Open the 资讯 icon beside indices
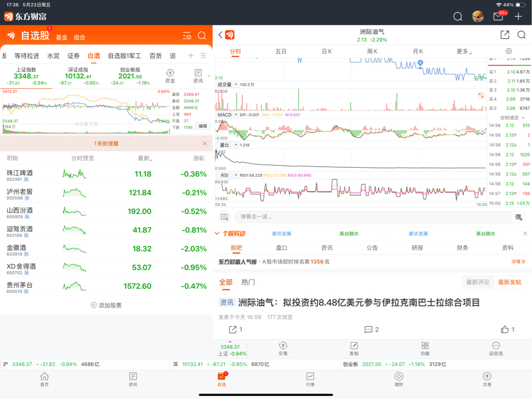This screenshot has width=532, height=399. pos(198,76)
